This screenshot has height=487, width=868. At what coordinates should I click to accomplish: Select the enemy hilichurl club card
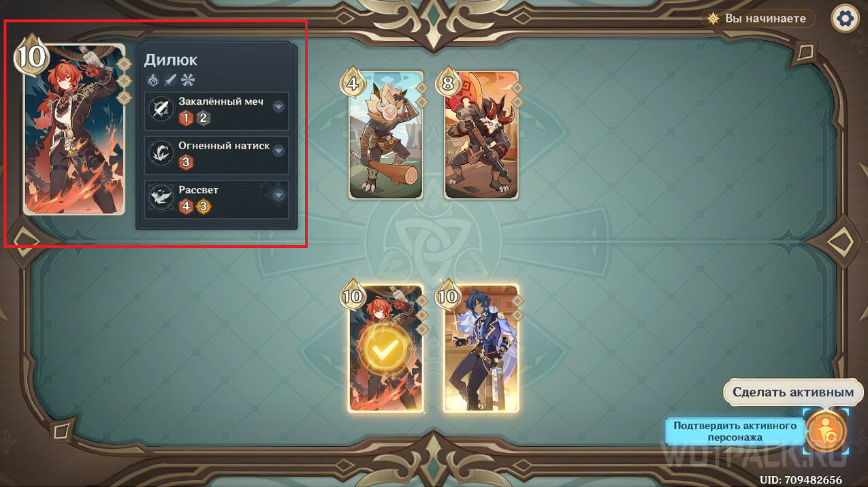click(x=386, y=135)
